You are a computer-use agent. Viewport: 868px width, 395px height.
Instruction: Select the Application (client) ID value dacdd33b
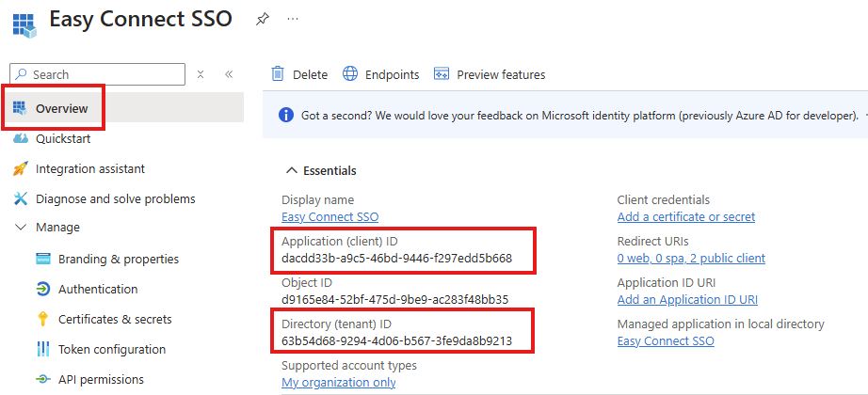coord(397,259)
